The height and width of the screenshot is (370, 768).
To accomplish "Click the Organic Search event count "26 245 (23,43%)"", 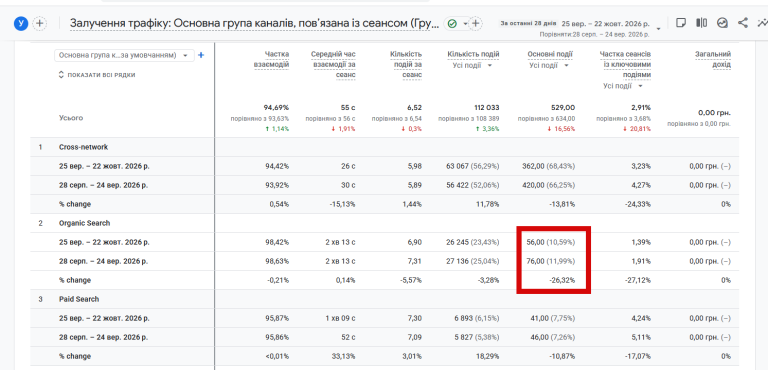I will pyautogui.click(x=473, y=242).
